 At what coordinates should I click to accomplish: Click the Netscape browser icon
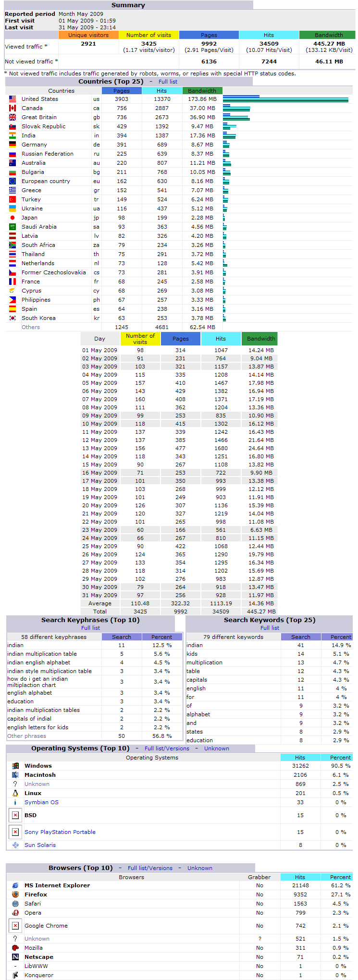point(15,957)
